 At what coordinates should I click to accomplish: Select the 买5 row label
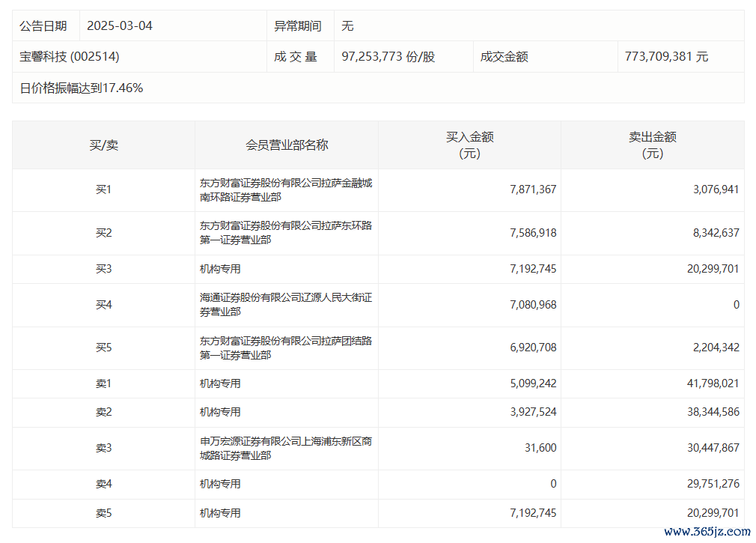[103, 348]
